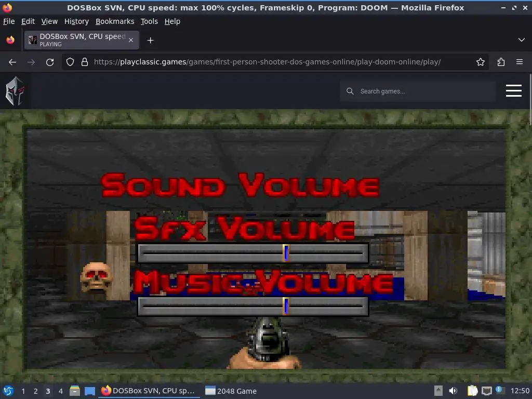
Task: Click the skull menu cursor
Action: pyautogui.click(x=96, y=276)
